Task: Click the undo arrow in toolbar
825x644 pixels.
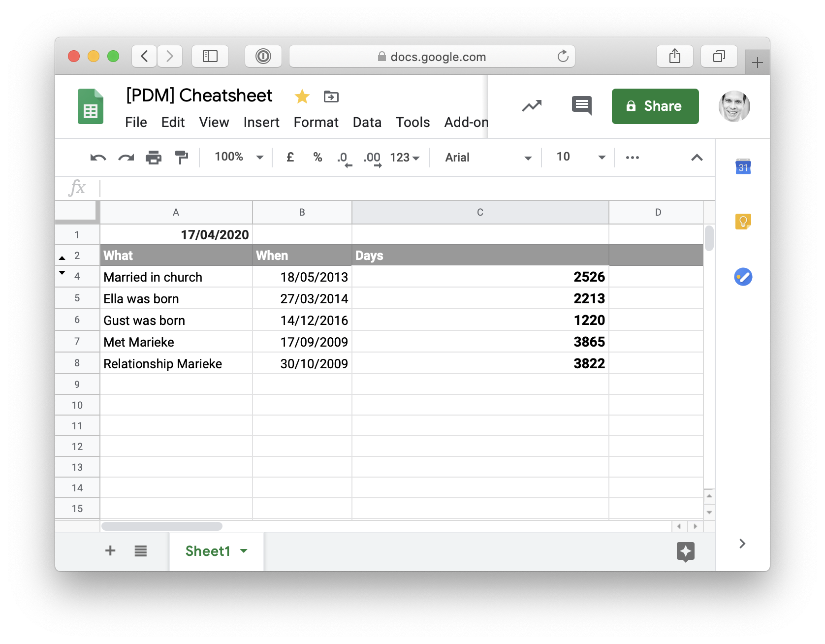Action: [x=98, y=158]
